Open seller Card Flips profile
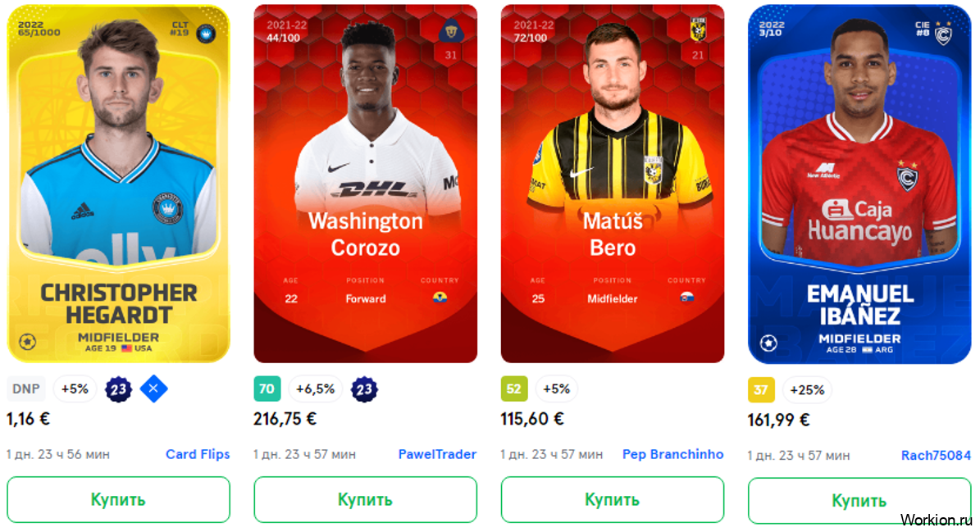The image size is (980, 532). click(198, 454)
